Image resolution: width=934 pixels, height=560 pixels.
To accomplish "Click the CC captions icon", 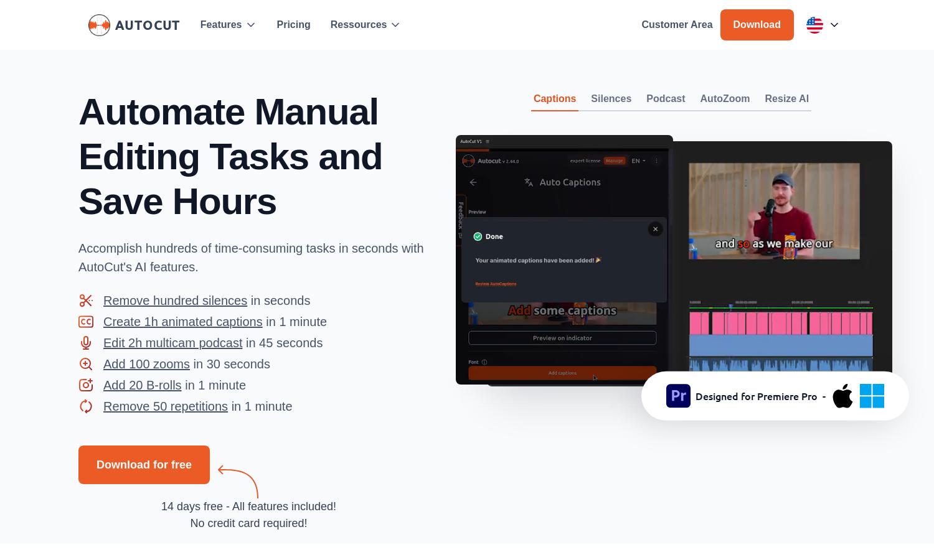I will pos(86,322).
